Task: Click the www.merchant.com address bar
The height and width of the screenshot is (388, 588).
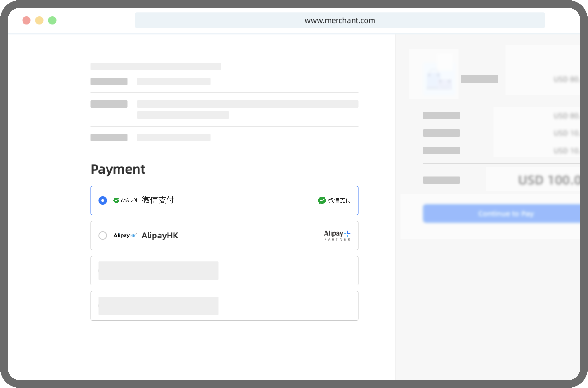Action: click(x=340, y=20)
